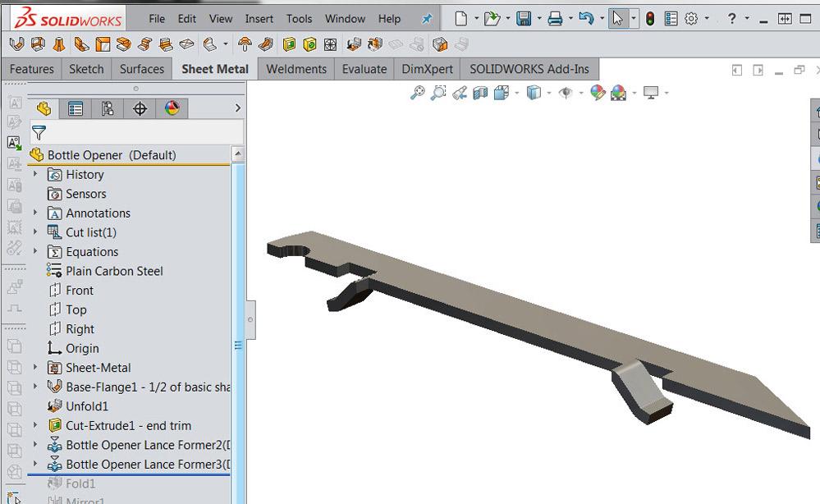Select the Unfold1 feature in tree

(x=87, y=406)
